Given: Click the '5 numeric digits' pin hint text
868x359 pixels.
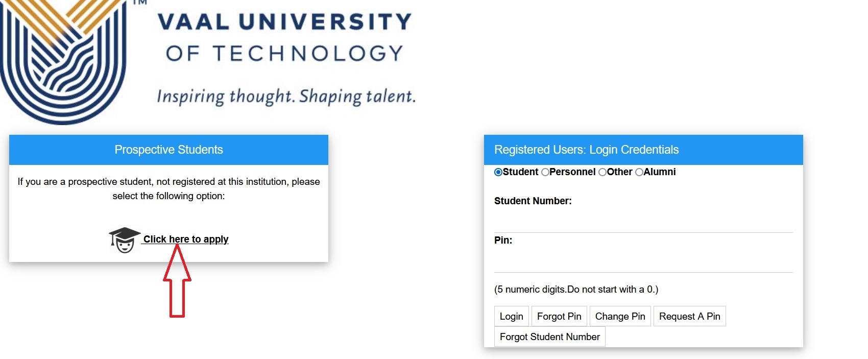Looking at the screenshot, I should [576, 289].
